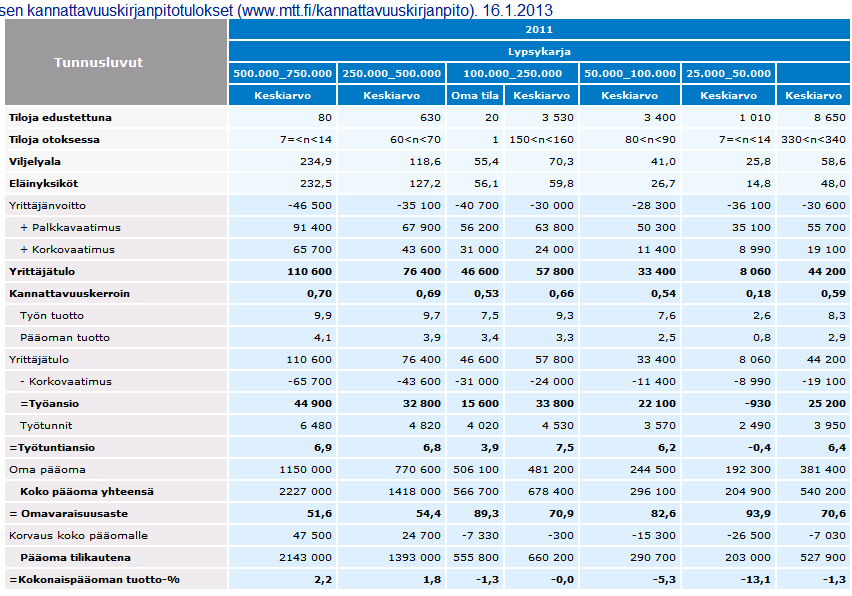Screen dimensions: 852x596
Task: Click the value -46 500 in Yrittäjänvoitto row
Action: [310, 205]
